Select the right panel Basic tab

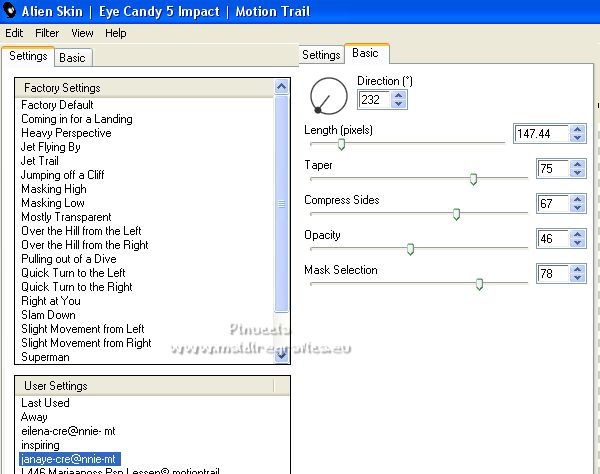tap(365, 53)
